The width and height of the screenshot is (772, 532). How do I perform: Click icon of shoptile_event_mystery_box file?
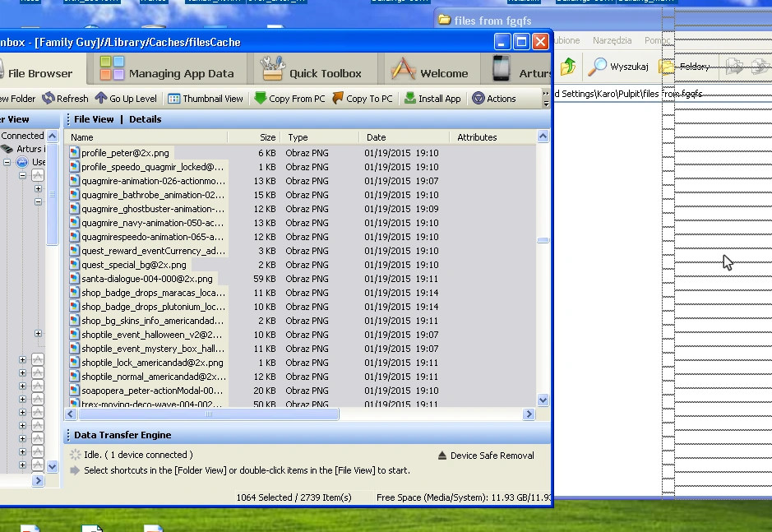click(74, 349)
